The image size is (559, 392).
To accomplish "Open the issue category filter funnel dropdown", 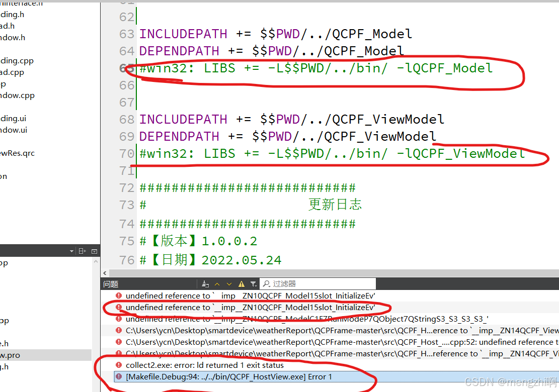I will tap(254, 284).
